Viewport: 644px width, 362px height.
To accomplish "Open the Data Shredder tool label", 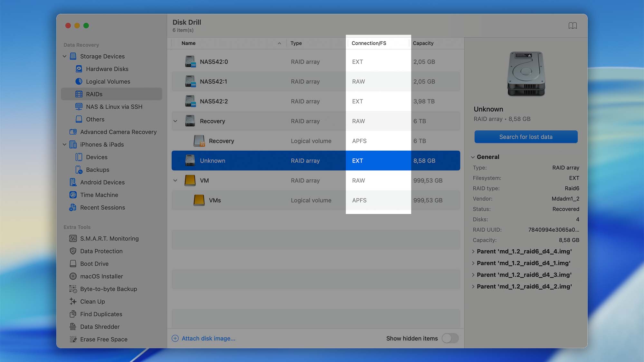I will point(100,327).
